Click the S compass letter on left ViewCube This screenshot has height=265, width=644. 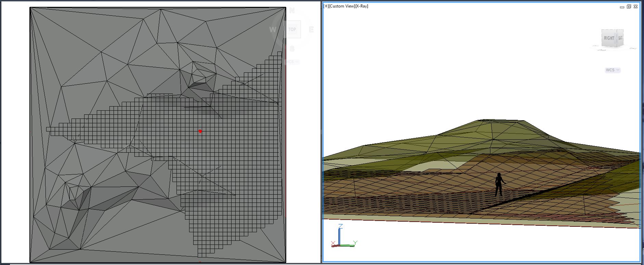tap(292, 49)
